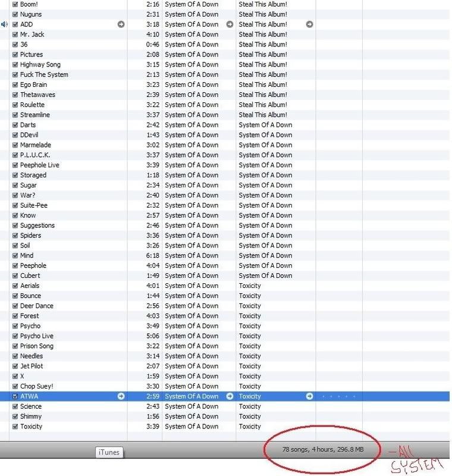Click the arrow icon next to ATWA title
Viewport: 452px width, 476px height.
(x=121, y=396)
